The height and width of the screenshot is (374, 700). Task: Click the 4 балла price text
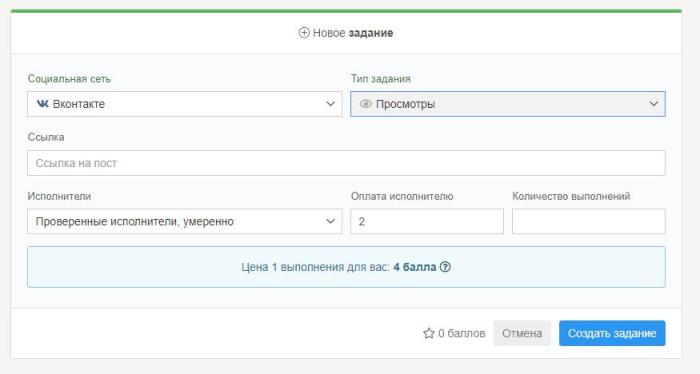[415, 267]
